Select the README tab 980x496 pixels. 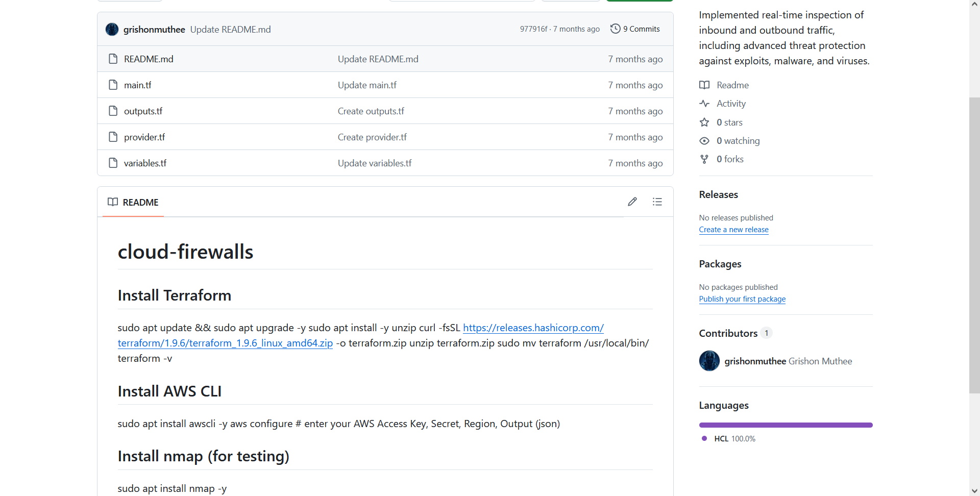click(x=133, y=202)
